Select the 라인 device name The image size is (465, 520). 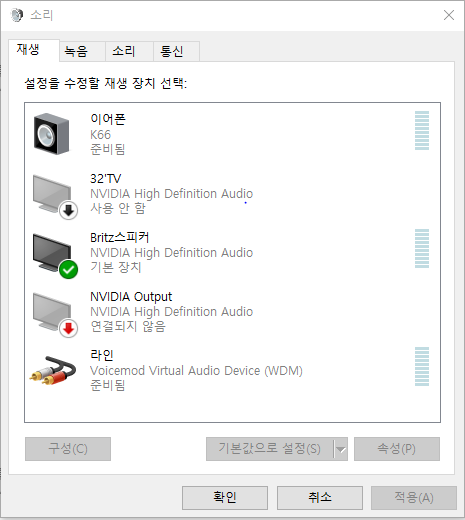click(102, 355)
